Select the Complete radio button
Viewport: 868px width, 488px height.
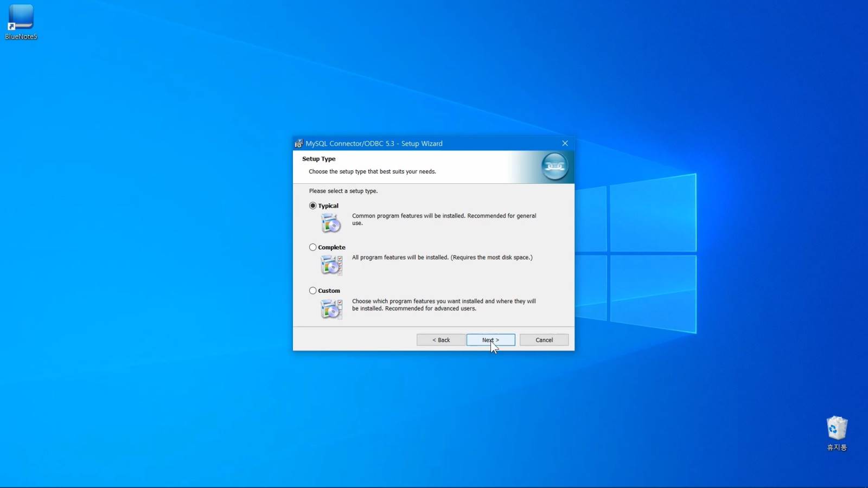point(312,247)
